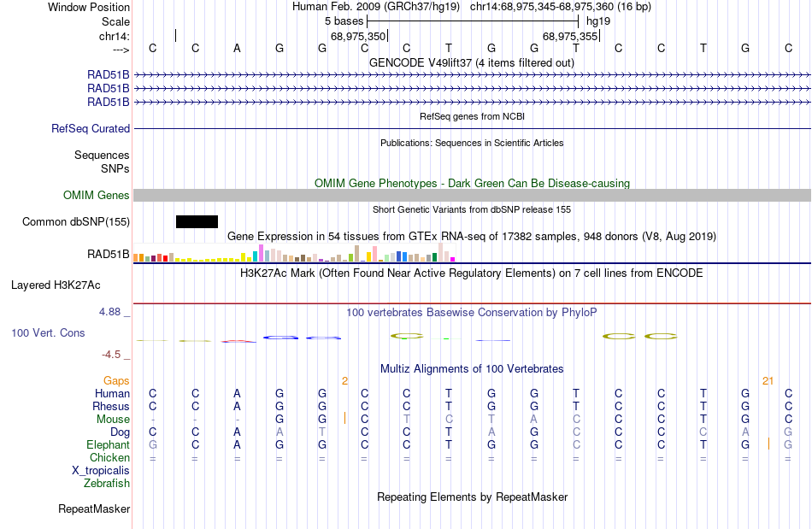
Task: Click the Sequences SNPs track label
Action: click(x=102, y=162)
